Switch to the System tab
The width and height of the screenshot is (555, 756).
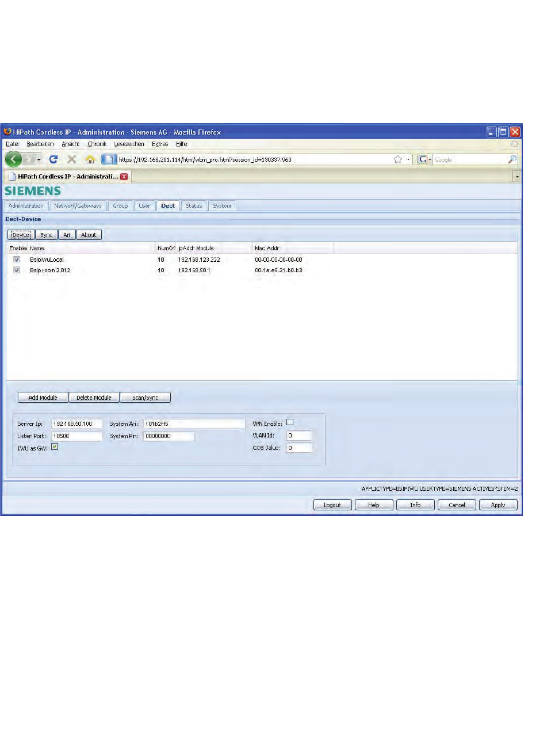tap(222, 206)
